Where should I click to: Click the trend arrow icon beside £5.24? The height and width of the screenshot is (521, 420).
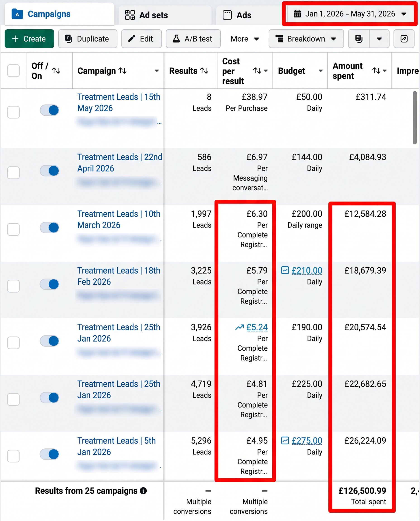(239, 327)
